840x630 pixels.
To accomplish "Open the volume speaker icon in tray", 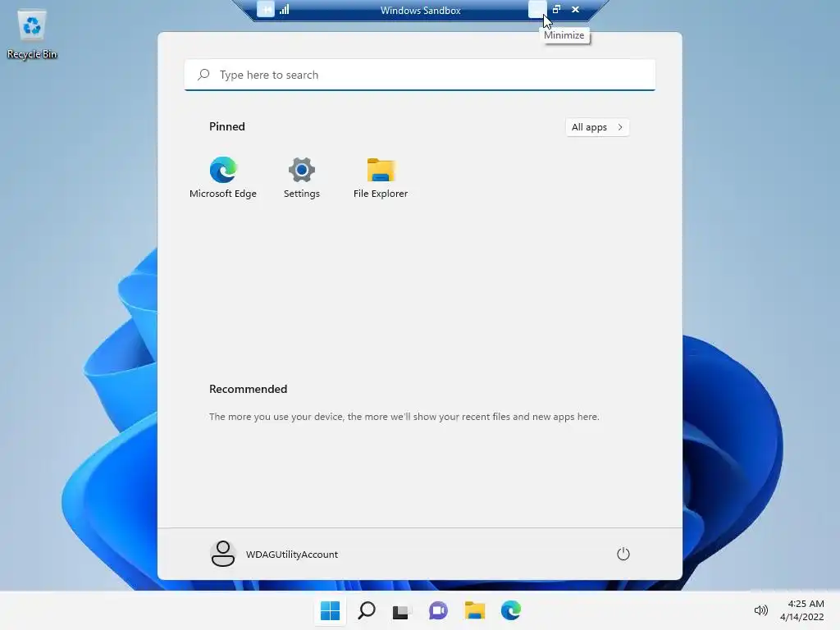I will pos(760,610).
